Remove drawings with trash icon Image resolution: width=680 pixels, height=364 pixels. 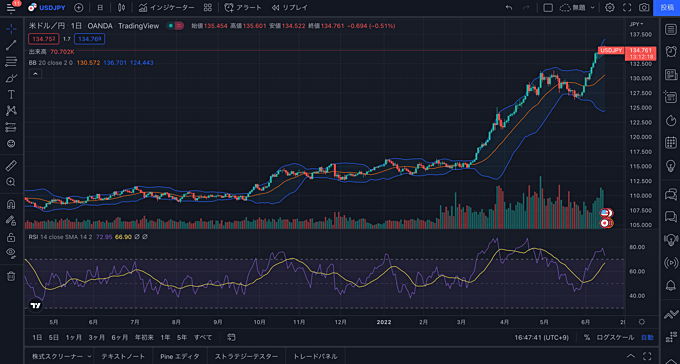tap(11, 276)
